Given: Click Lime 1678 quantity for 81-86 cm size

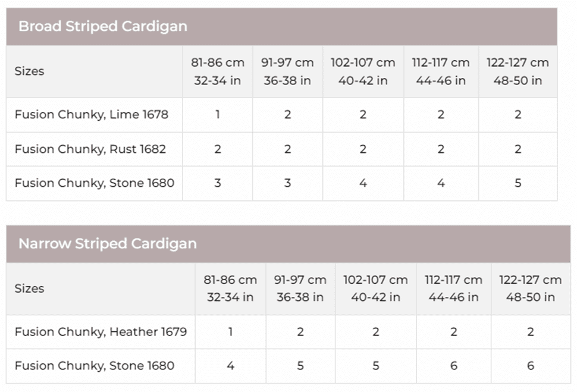Looking at the screenshot, I should (x=218, y=114).
